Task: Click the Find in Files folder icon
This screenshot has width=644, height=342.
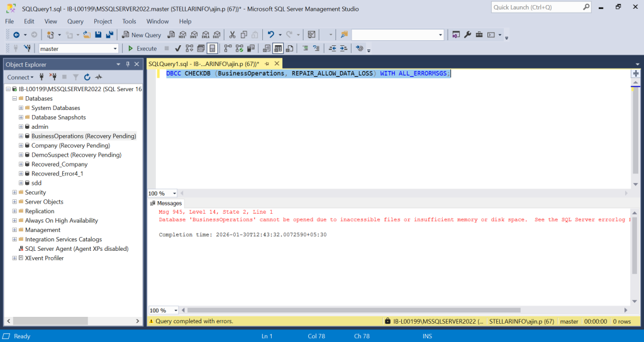Action: [344, 35]
